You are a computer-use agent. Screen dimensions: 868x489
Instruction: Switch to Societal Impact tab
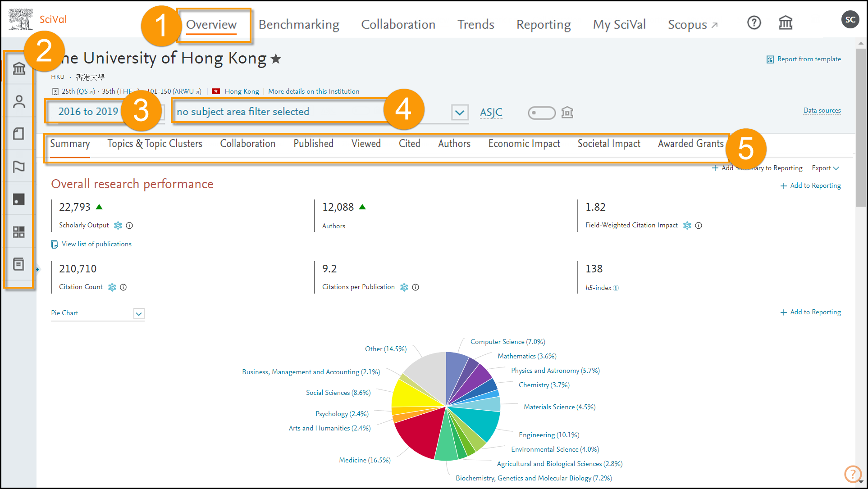609,144
